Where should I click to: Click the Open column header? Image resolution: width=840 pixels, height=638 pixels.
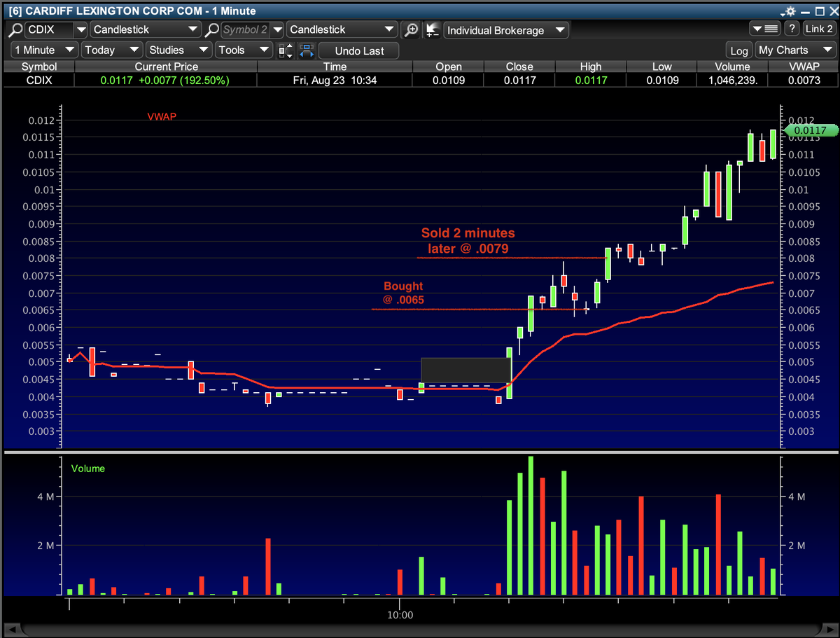[x=449, y=67]
